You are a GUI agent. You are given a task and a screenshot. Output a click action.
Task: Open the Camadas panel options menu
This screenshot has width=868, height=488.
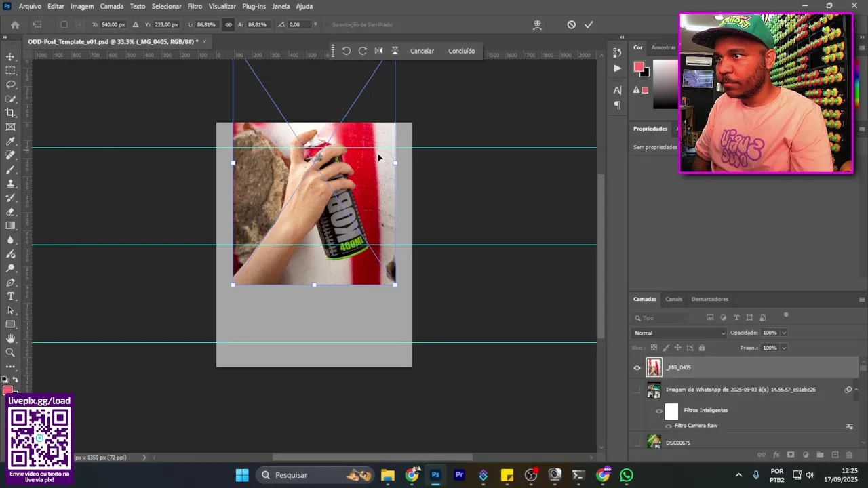(862, 300)
